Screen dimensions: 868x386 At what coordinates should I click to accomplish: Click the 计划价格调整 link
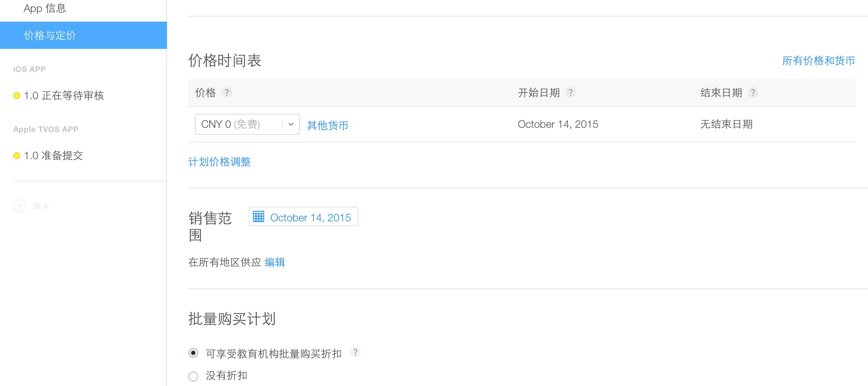pyautogui.click(x=219, y=162)
